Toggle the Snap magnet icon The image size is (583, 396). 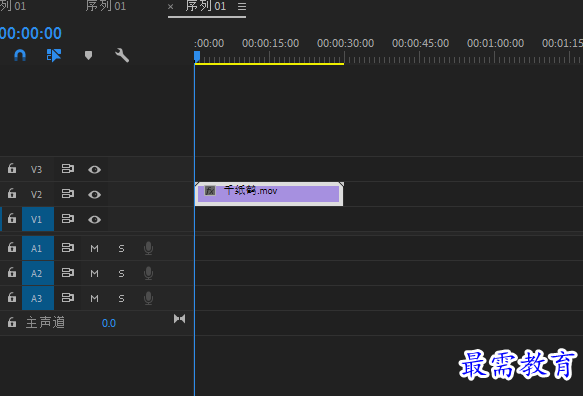pyautogui.click(x=20, y=56)
